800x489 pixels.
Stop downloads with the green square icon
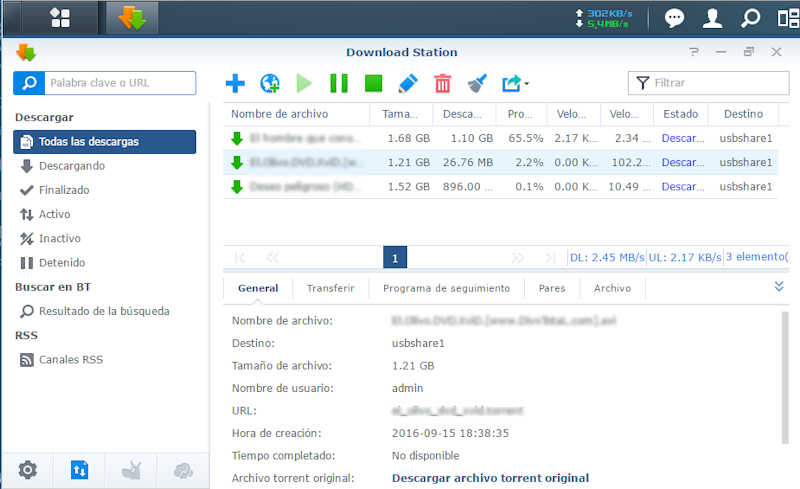pos(373,83)
